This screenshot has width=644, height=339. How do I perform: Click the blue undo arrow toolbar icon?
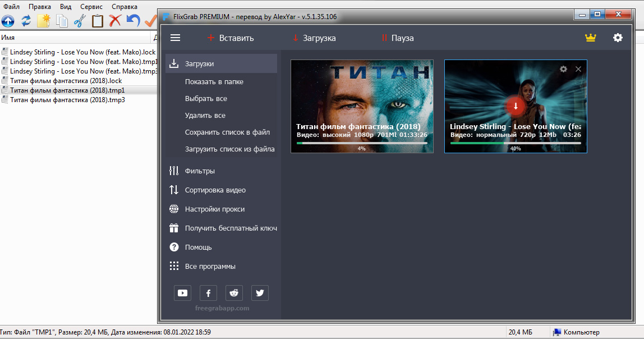133,21
